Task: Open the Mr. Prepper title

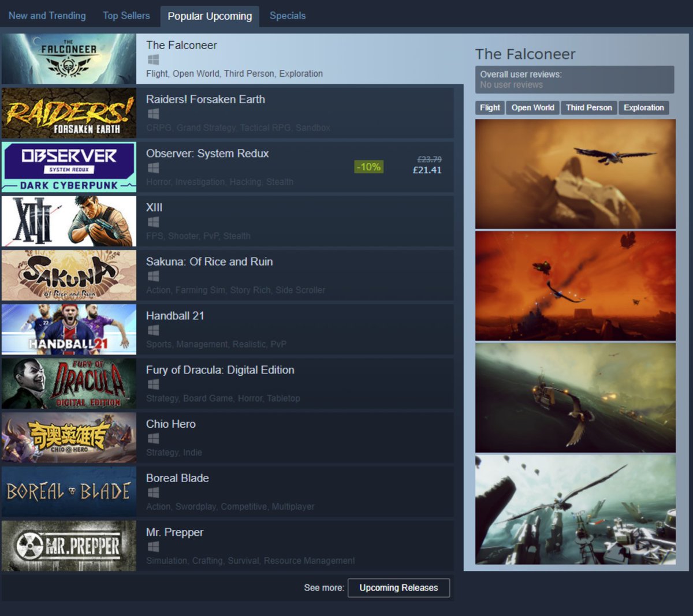Action: click(174, 532)
